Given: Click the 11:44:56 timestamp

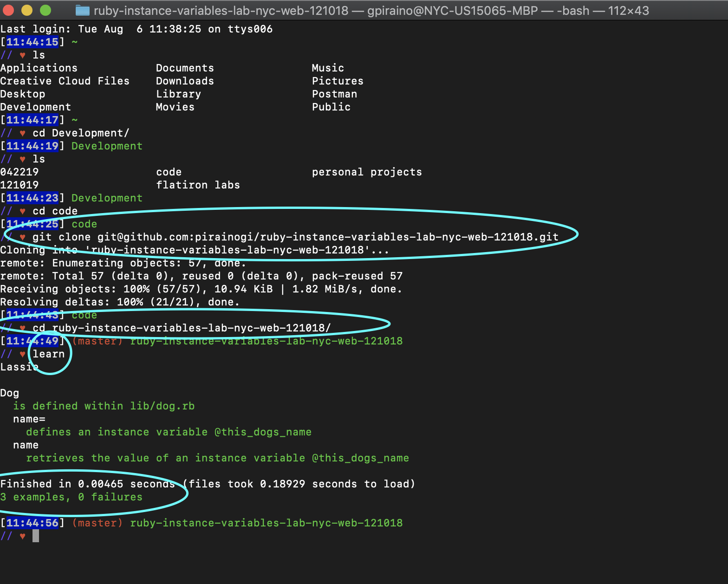Looking at the screenshot, I should pyautogui.click(x=32, y=523).
